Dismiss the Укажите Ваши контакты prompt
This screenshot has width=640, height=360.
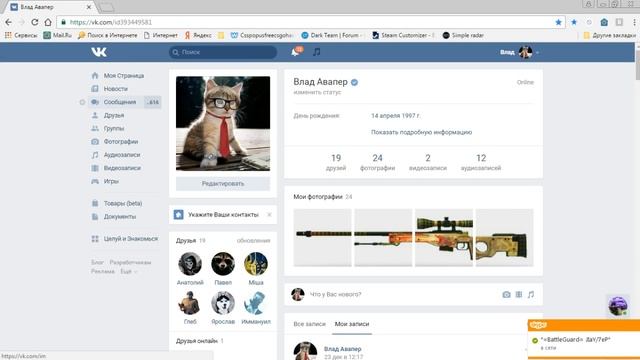(x=269, y=215)
